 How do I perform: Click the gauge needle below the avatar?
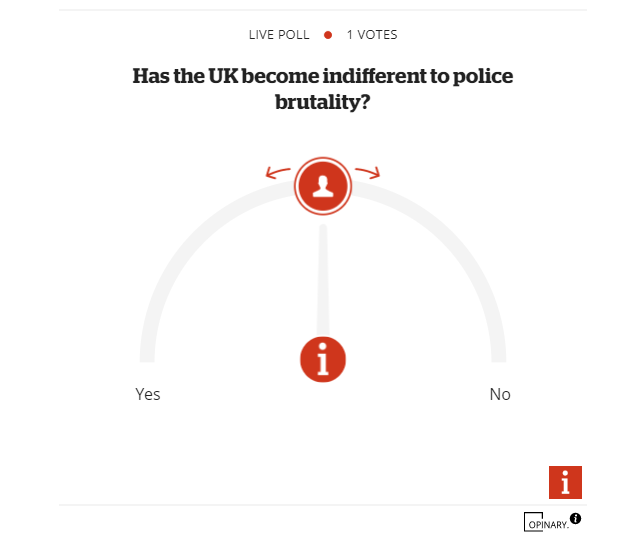[x=323, y=280]
